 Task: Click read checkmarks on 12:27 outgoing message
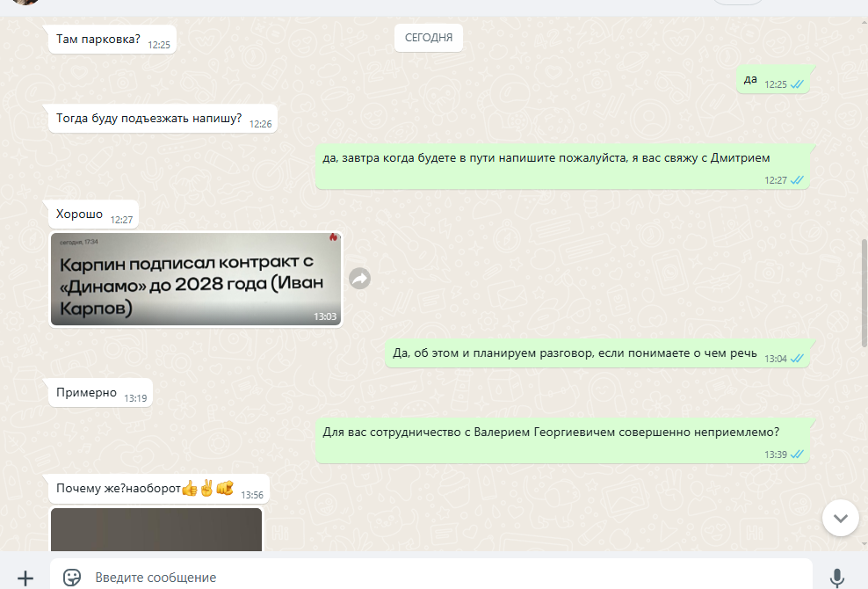click(x=797, y=180)
